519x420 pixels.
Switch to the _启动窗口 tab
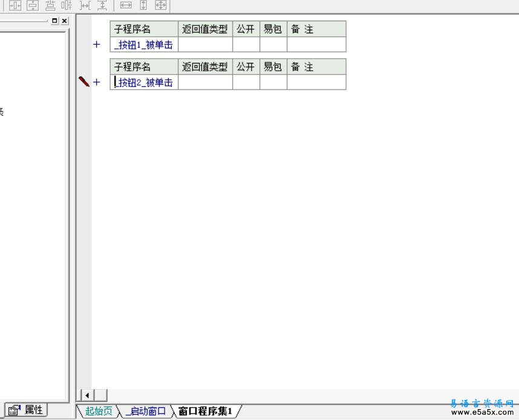click(x=145, y=412)
